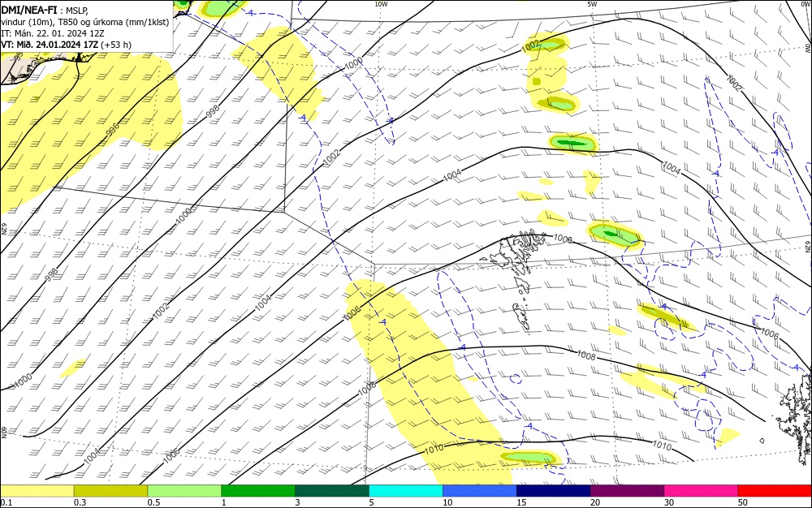Click the 'DMI/NEA-FI : MSLP,' title line

pyautogui.click(x=45, y=11)
